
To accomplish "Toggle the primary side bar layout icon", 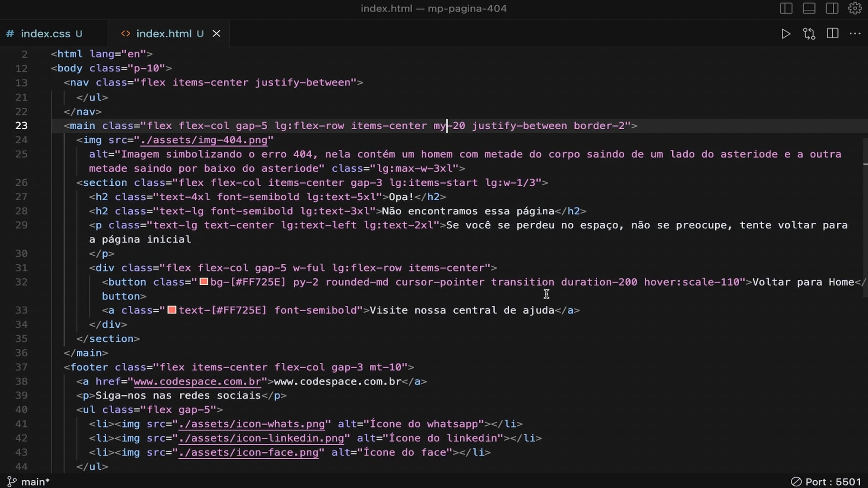I will point(786,9).
